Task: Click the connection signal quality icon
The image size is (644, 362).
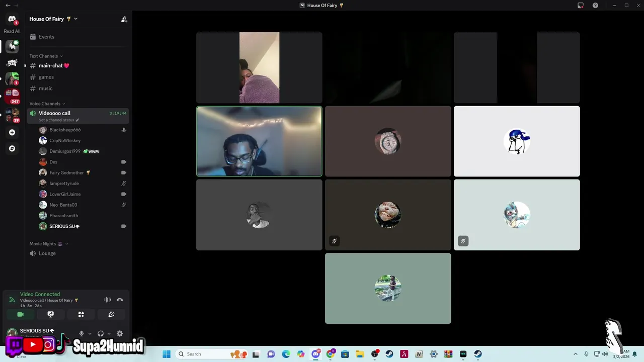Action: [12, 300]
